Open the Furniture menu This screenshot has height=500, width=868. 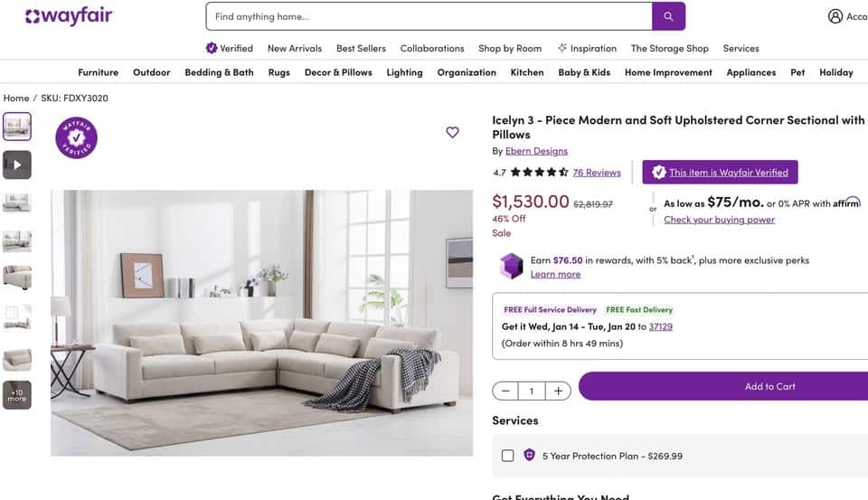tap(98, 72)
